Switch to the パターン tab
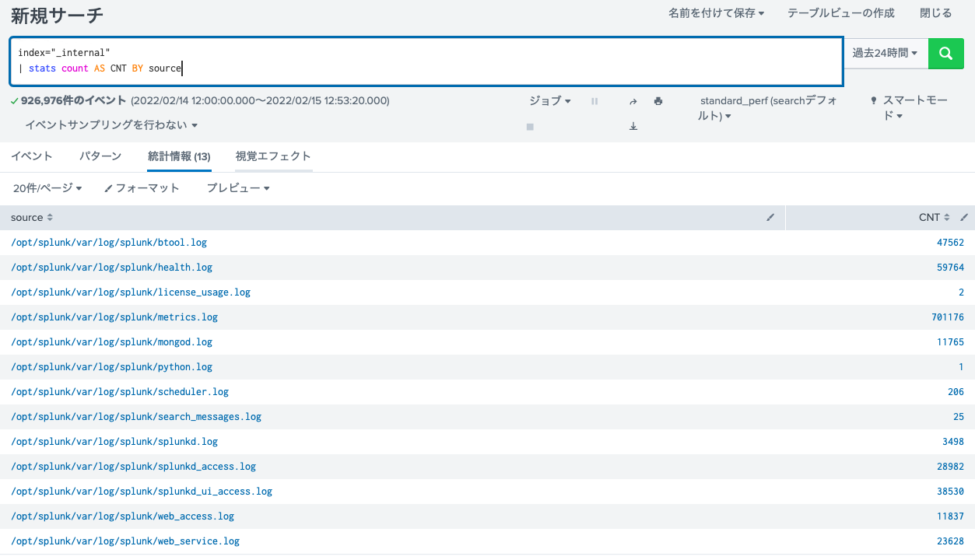This screenshot has height=560, width=975. tap(100, 156)
